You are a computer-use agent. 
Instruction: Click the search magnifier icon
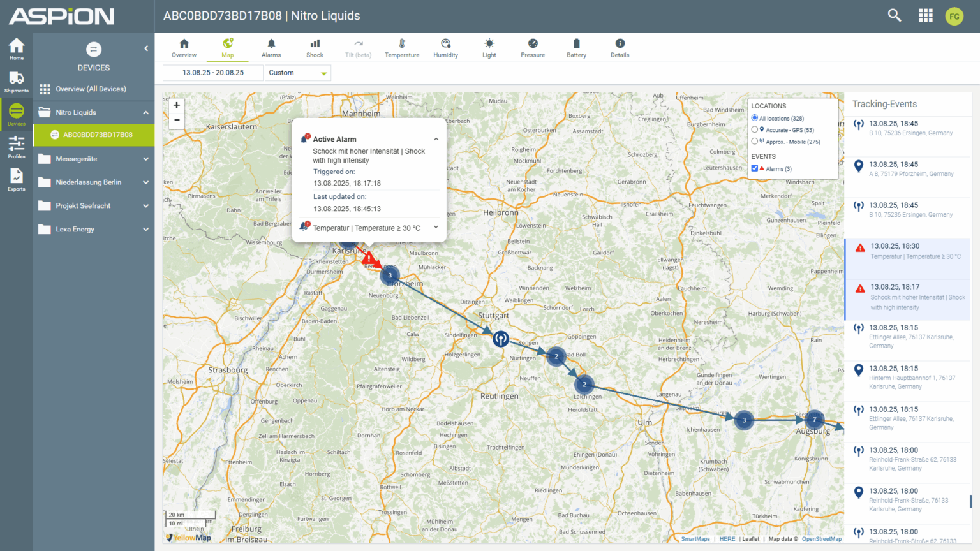click(895, 16)
